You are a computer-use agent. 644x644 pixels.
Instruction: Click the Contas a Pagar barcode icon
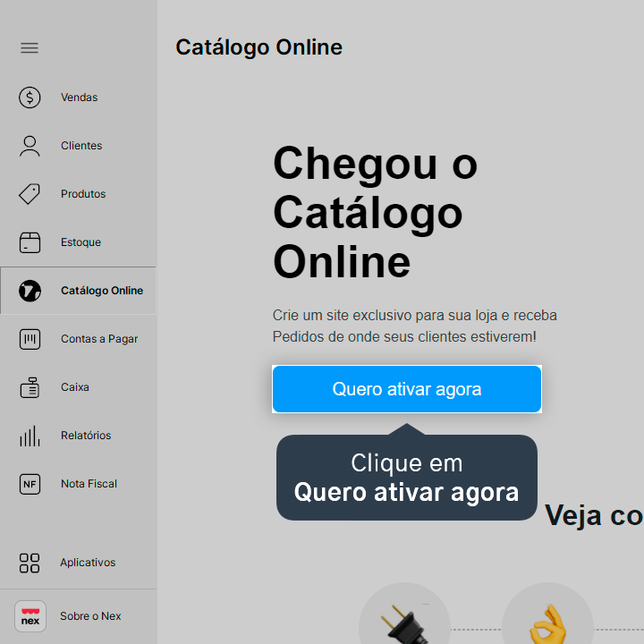[x=30, y=339]
